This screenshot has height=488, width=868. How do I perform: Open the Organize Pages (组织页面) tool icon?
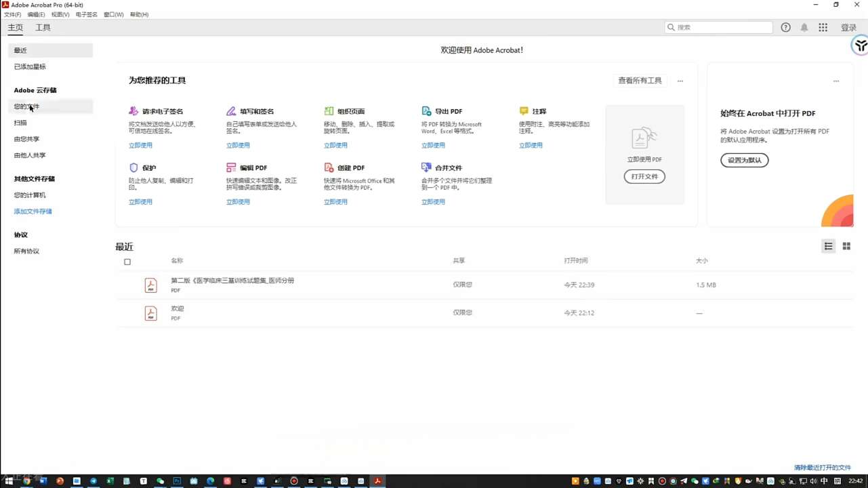(x=329, y=111)
